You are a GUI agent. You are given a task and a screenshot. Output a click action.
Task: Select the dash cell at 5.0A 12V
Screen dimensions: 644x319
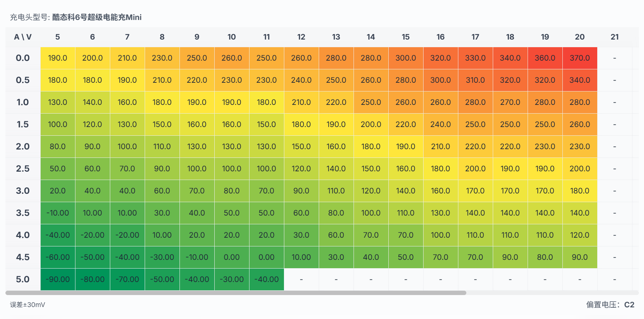301,279
